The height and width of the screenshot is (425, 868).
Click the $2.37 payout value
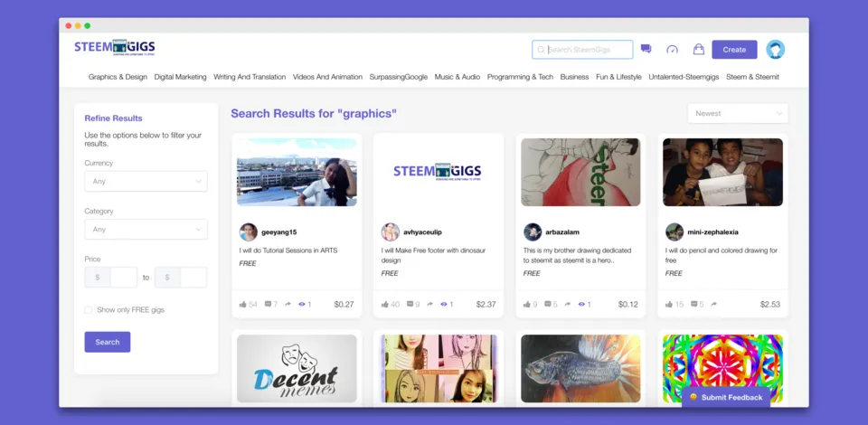coord(486,305)
